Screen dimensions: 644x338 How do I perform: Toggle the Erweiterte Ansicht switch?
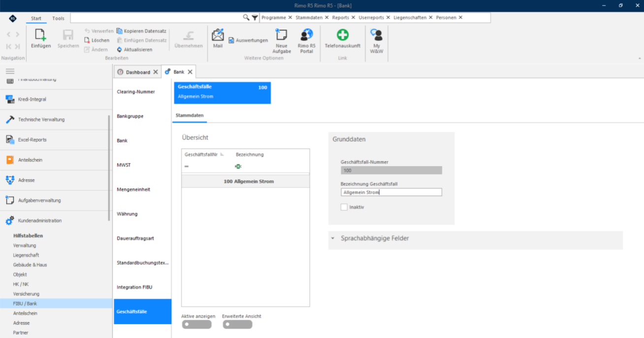tap(237, 324)
